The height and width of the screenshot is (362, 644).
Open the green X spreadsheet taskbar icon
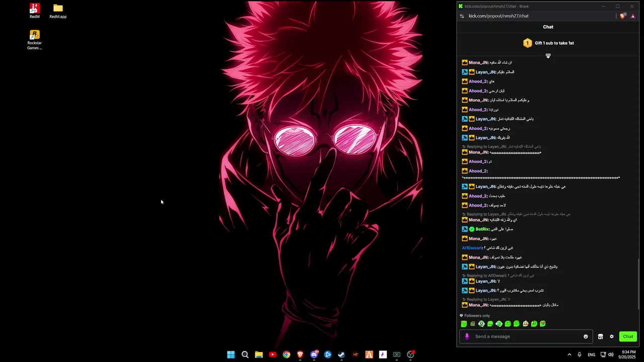[x=396, y=354]
